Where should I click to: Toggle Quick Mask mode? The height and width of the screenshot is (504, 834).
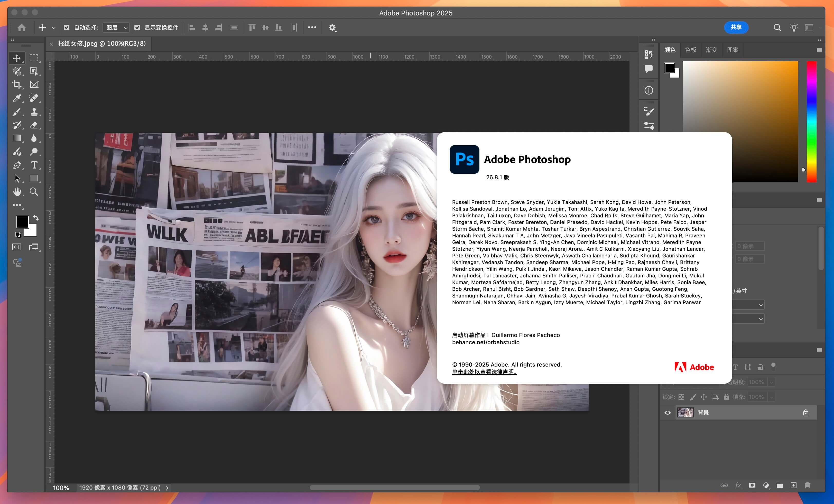[x=17, y=247]
